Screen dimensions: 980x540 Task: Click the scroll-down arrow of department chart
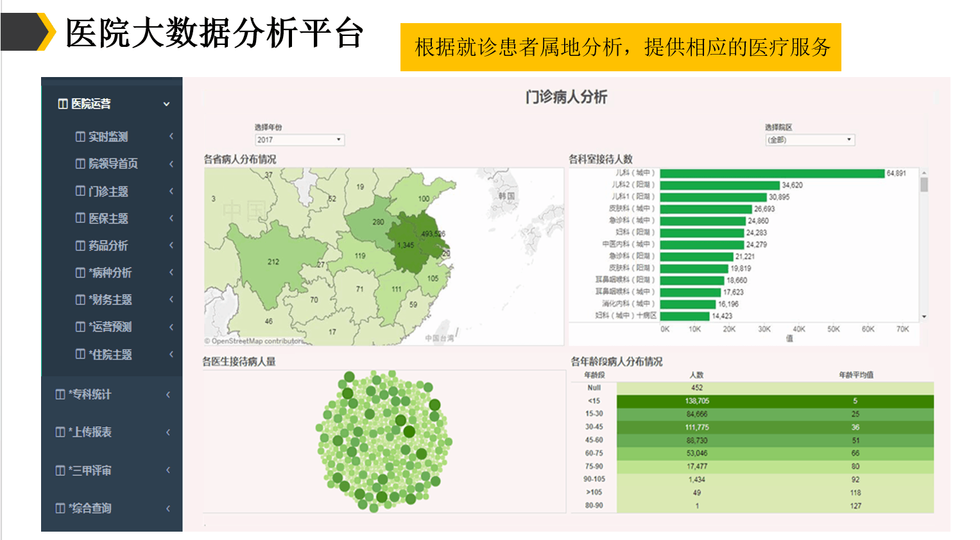tap(924, 317)
